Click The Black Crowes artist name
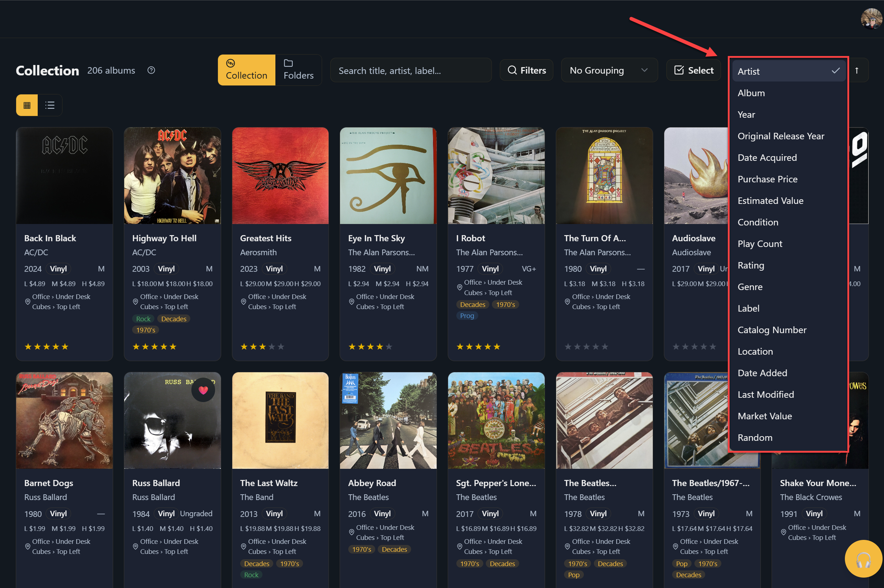Image resolution: width=884 pixels, height=588 pixels. pos(811,497)
